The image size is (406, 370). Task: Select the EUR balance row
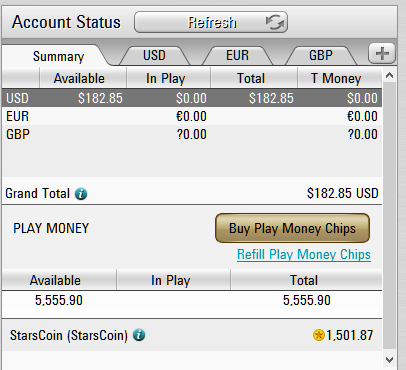192,116
